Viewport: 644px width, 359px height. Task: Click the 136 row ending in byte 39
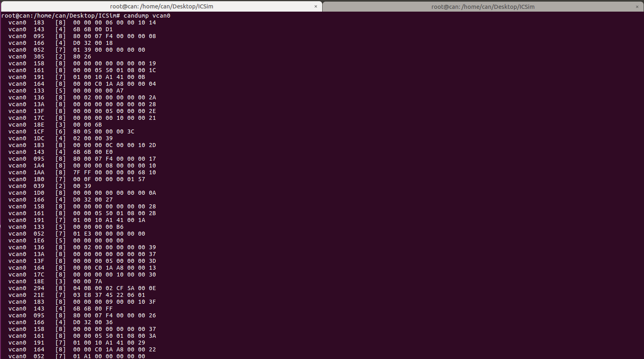(82, 247)
